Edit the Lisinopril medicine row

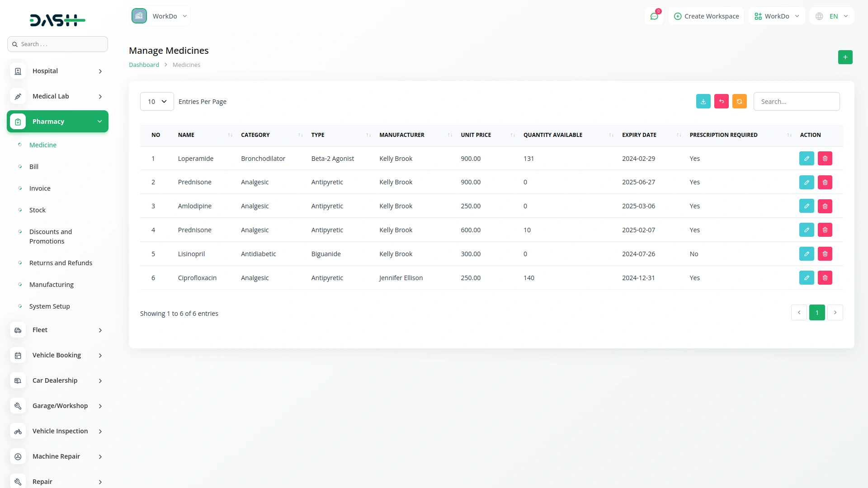[806, 254]
